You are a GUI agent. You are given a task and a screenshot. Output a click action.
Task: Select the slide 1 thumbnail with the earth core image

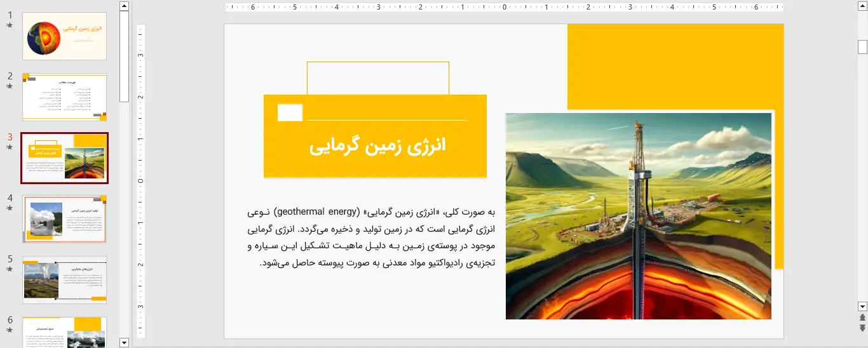pyautogui.click(x=64, y=36)
